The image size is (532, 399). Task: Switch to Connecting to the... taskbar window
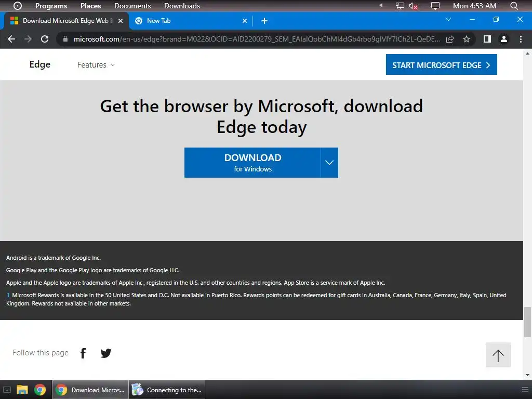click(167, 390)
